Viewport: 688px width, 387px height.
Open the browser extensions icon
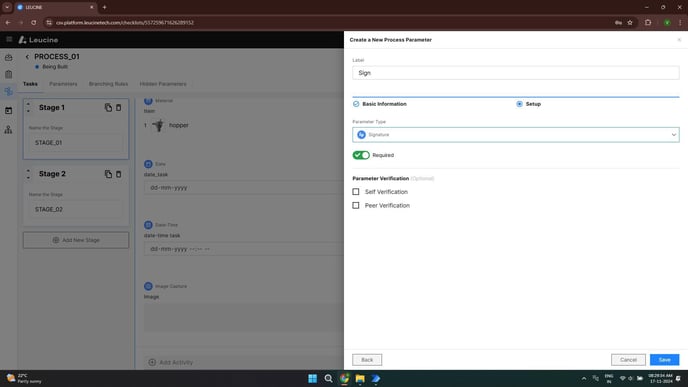pyautogui.click(x=648, y=22)
